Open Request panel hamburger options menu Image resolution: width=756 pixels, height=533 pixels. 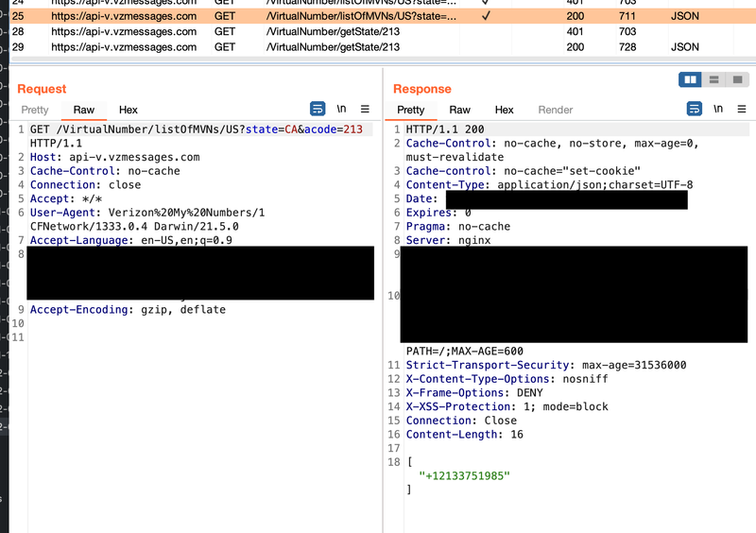tap(365, 109)
